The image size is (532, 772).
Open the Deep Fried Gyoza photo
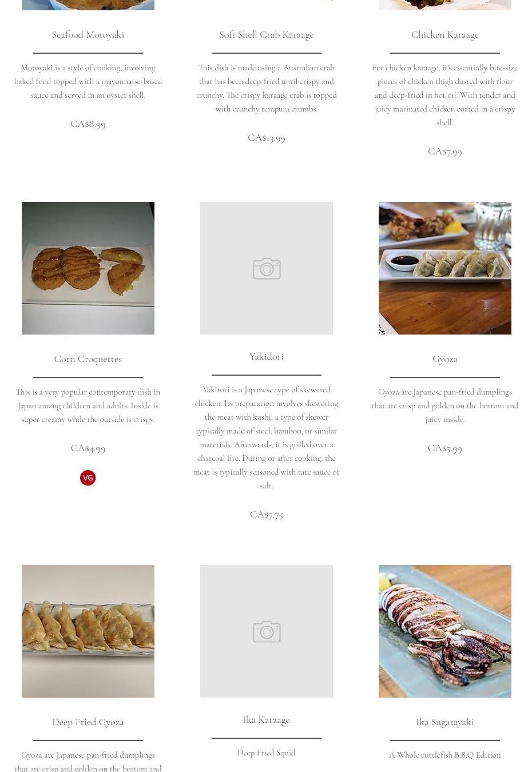88,631
